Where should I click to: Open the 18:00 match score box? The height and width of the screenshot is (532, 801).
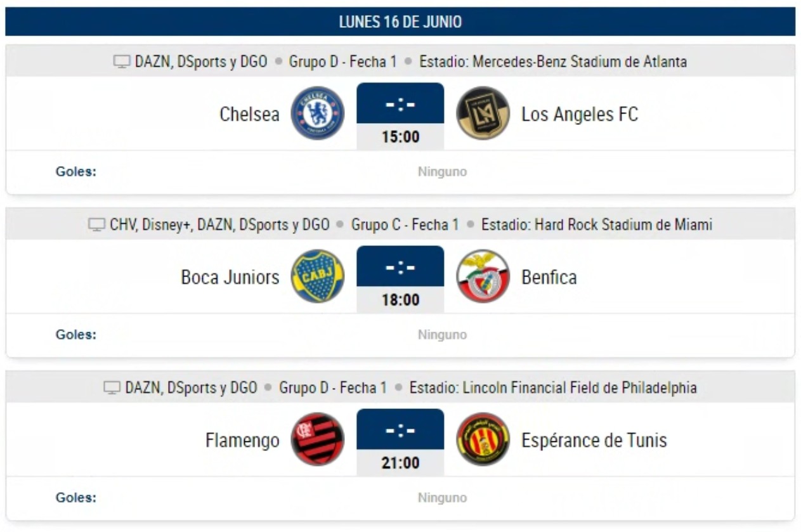(400, 280)
